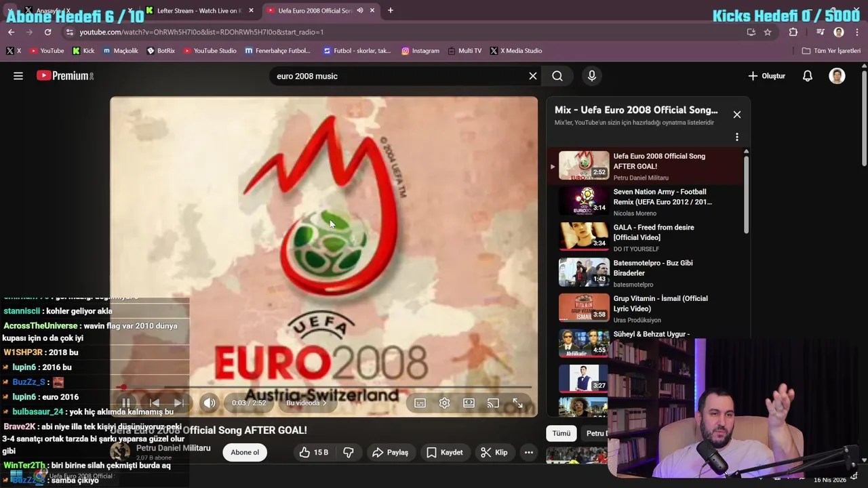Save video with Kaydet button
This screenshot has height=488, width=868.
[x=445, y=453]
